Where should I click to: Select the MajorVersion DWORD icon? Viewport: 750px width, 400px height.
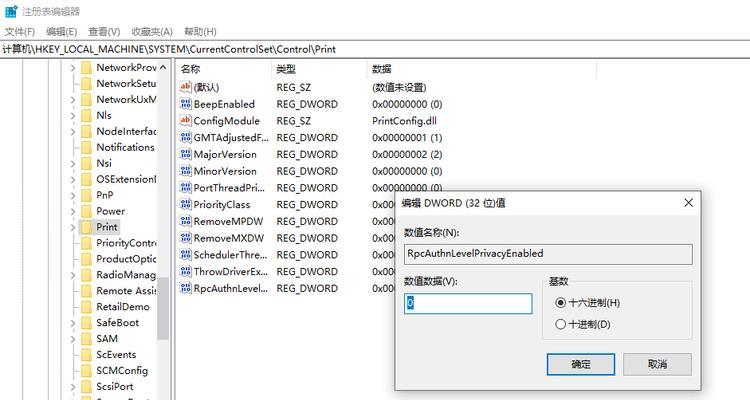pos(186,154)
